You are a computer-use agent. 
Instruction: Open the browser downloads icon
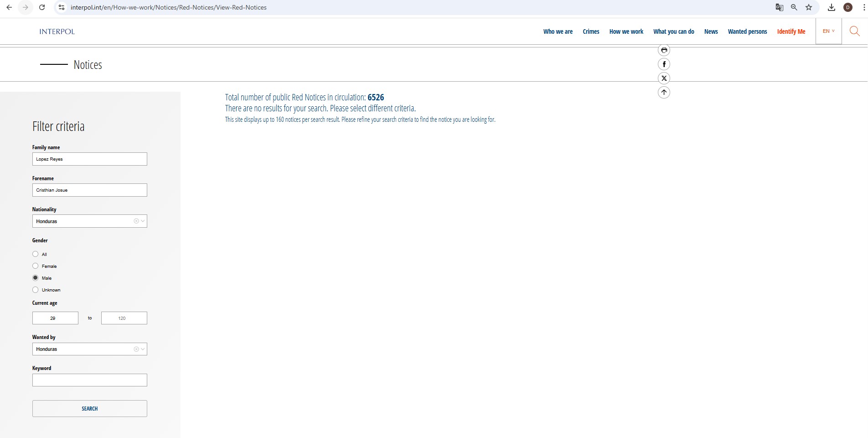pyautogui.click(x=832, y=7)
